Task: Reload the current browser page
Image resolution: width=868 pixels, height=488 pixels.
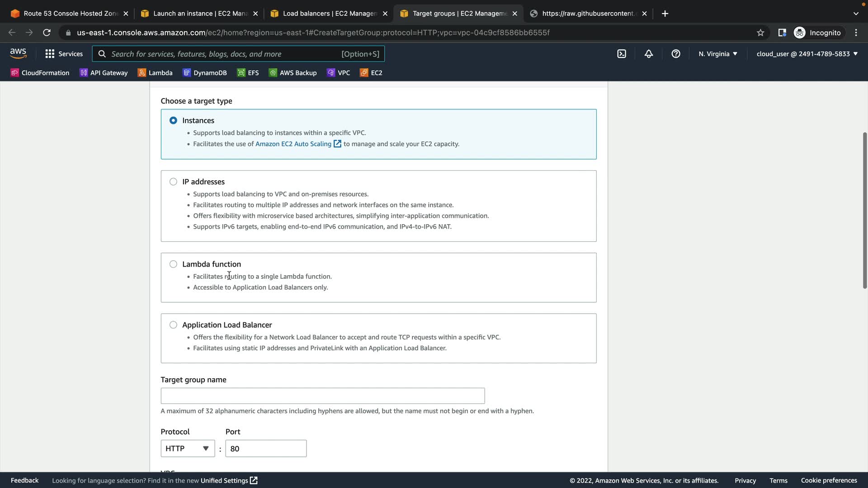Action: [x=47, y=33]
